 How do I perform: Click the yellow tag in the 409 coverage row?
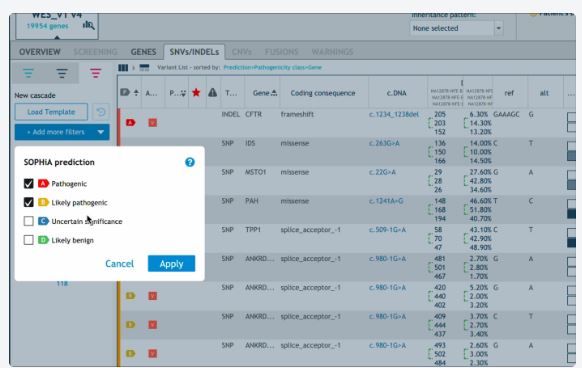[x=130, y=325]
